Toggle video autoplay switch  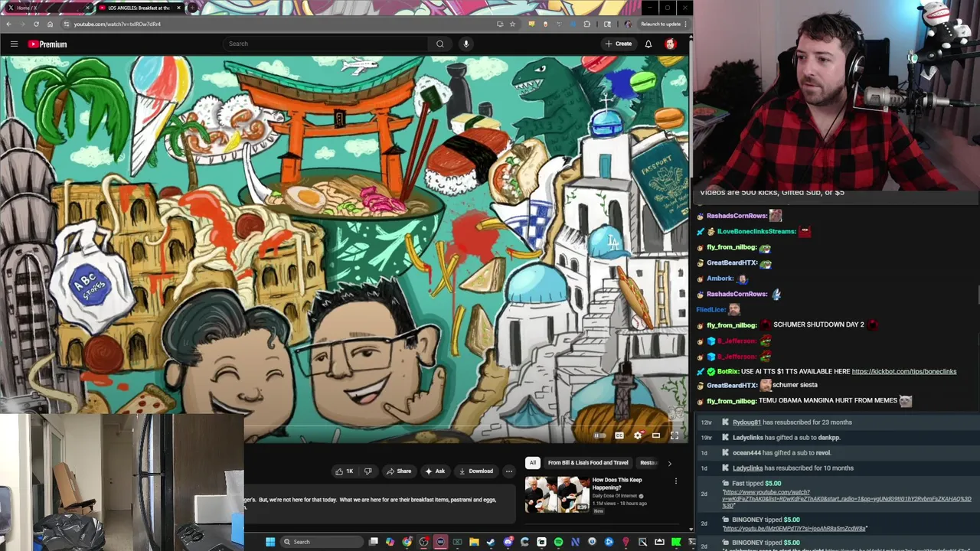[599, 435]
